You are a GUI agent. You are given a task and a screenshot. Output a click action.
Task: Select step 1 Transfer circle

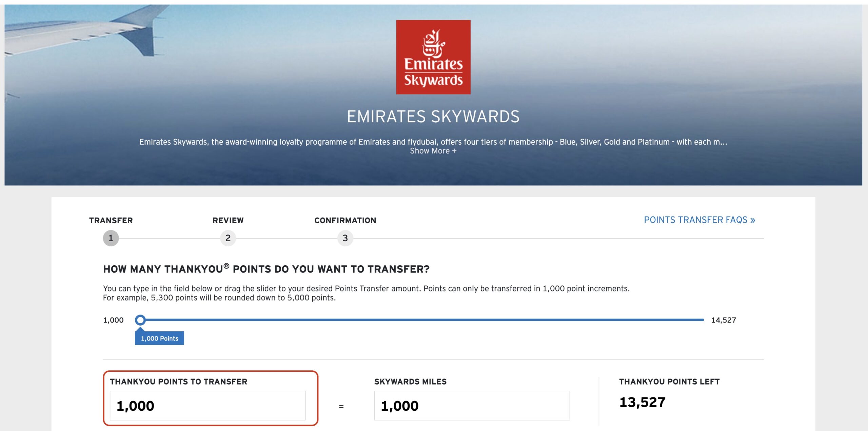click(x=110, y=239)
